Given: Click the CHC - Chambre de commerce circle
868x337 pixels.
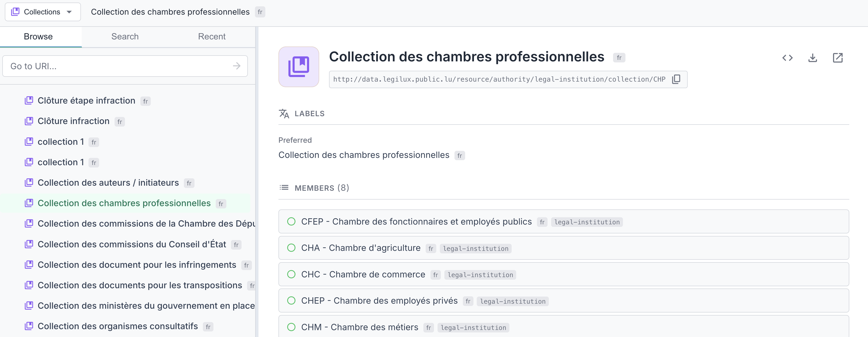Looking at the screenshot, I should [291, 274].
